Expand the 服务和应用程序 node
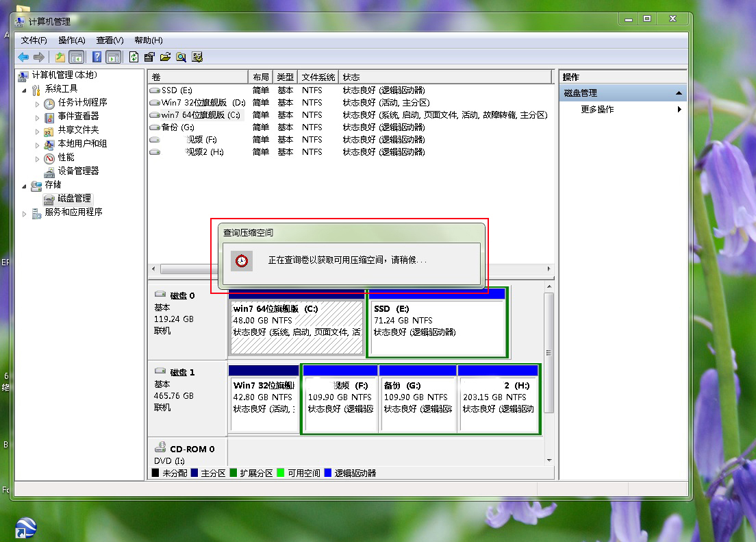756x542 pixels. tap(23, 212)
